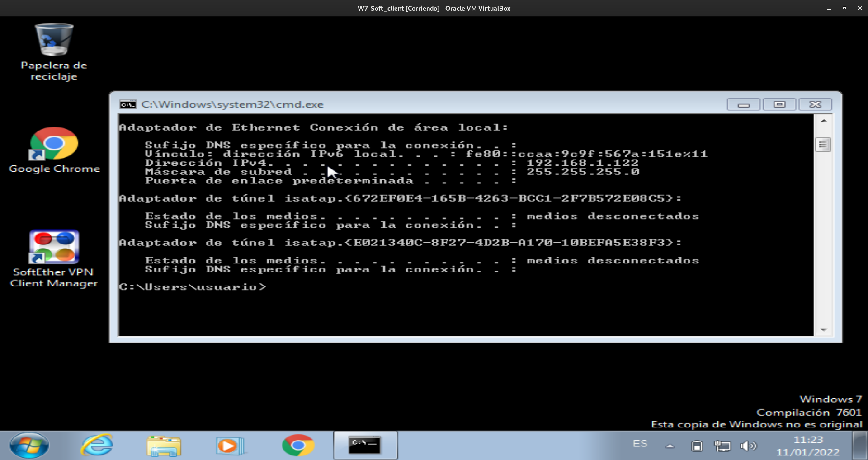This screenshot has height=460, width=868.
Task: Switch keyboard layout via the ES indicator
Action: (x=639, y=443)
